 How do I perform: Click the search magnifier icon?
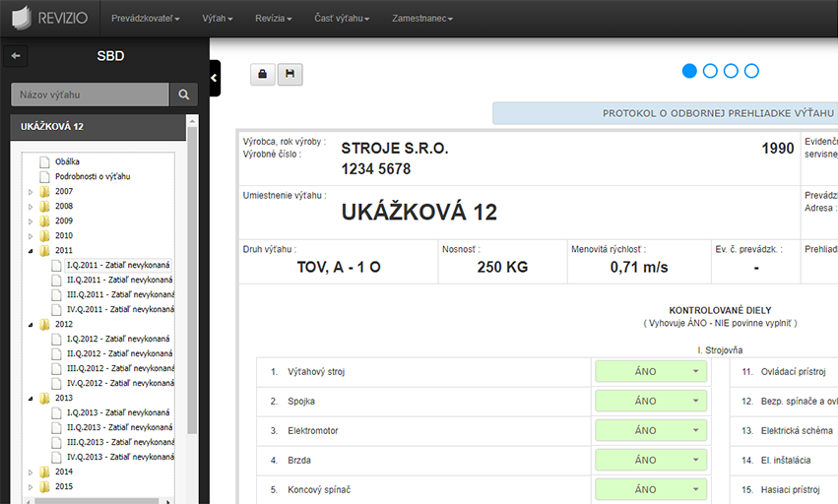183,94
